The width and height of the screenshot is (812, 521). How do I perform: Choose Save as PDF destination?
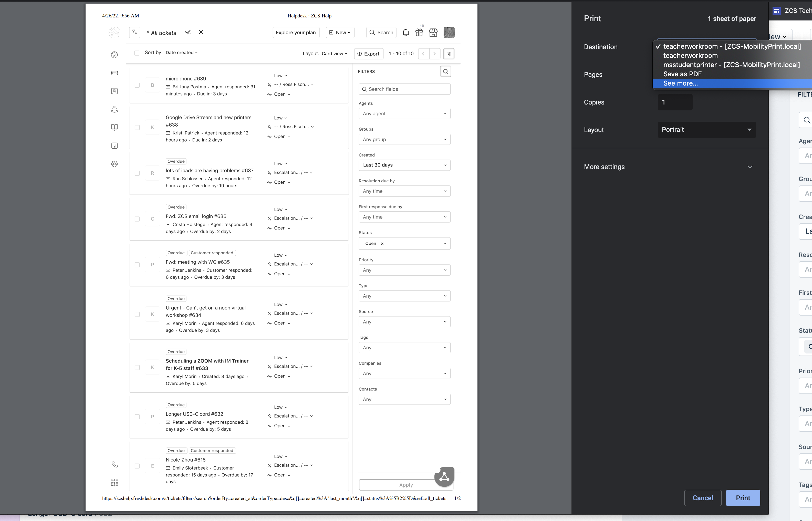tap(682, 74)
